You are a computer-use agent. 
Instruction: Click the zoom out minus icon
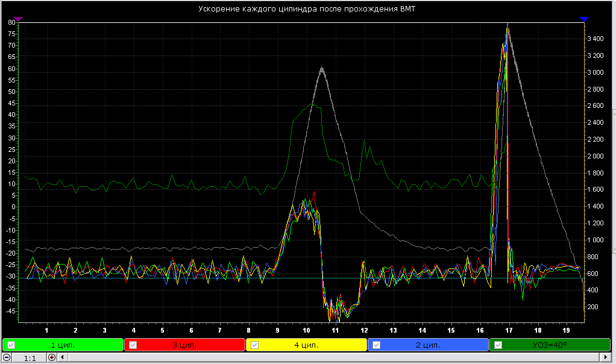7,357
